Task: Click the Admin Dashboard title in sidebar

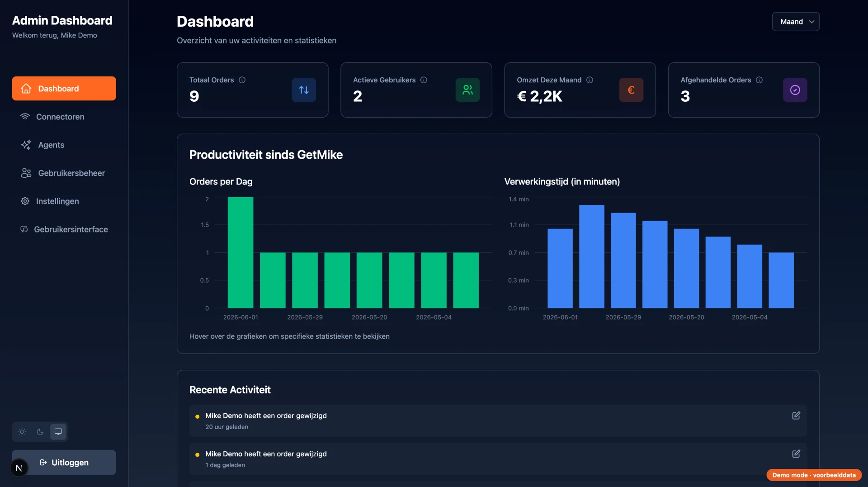Action: [x=62, y=20]
